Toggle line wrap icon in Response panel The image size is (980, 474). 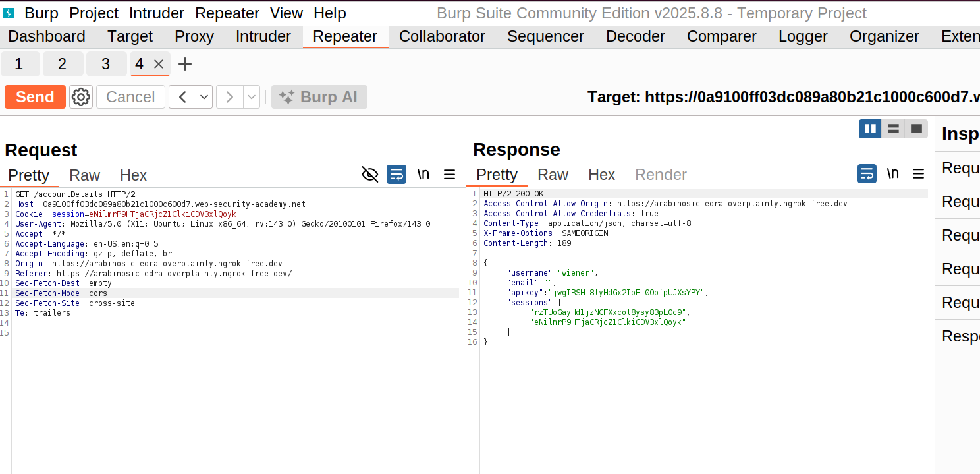867,174
